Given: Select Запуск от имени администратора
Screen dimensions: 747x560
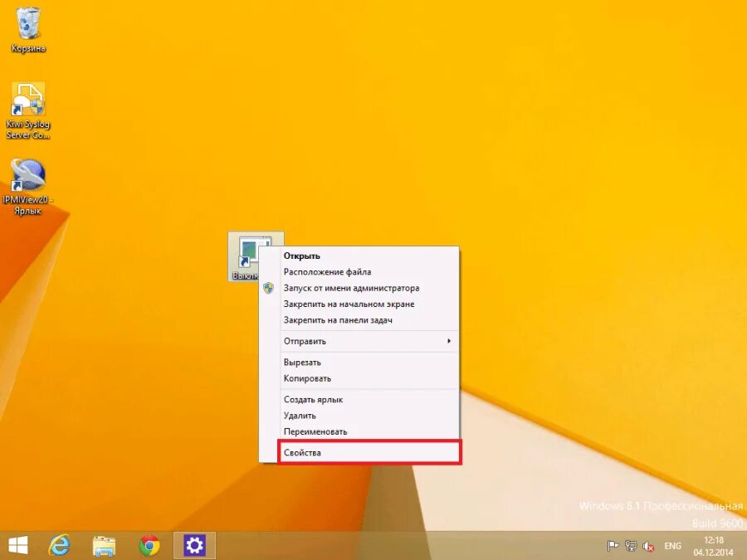Looking at the screenshot, I should point(359,288).
